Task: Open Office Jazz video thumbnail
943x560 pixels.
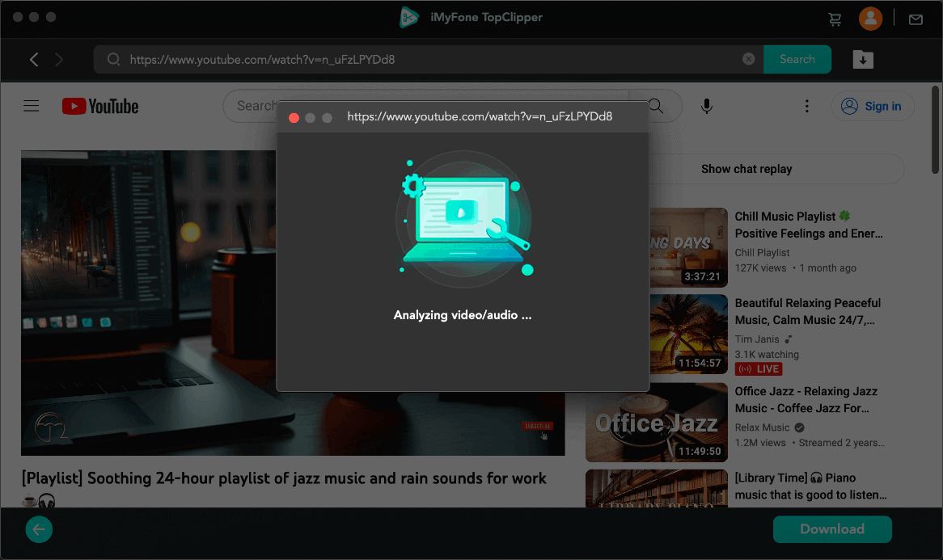Action: pyautogui.click(x=656, y=422)
